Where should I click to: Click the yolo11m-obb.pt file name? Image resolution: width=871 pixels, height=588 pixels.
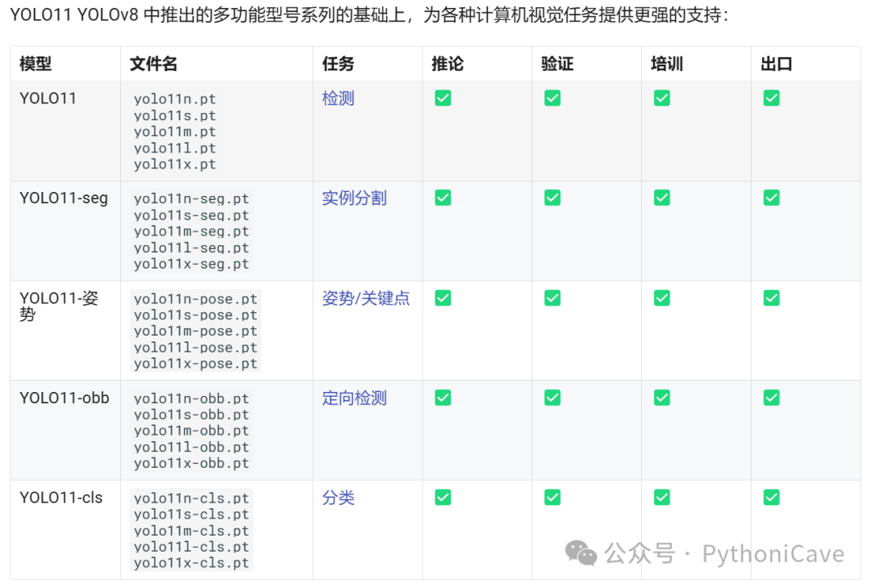191,431
